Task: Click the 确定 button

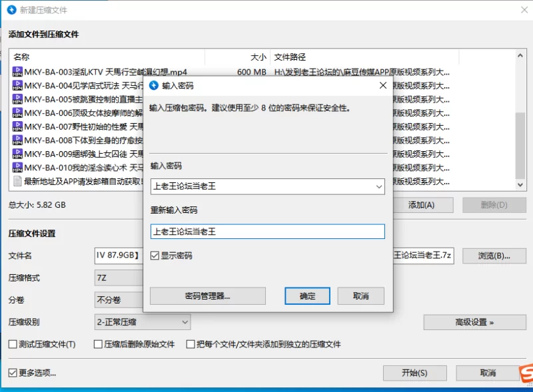Action: click(x=307, y=296)
